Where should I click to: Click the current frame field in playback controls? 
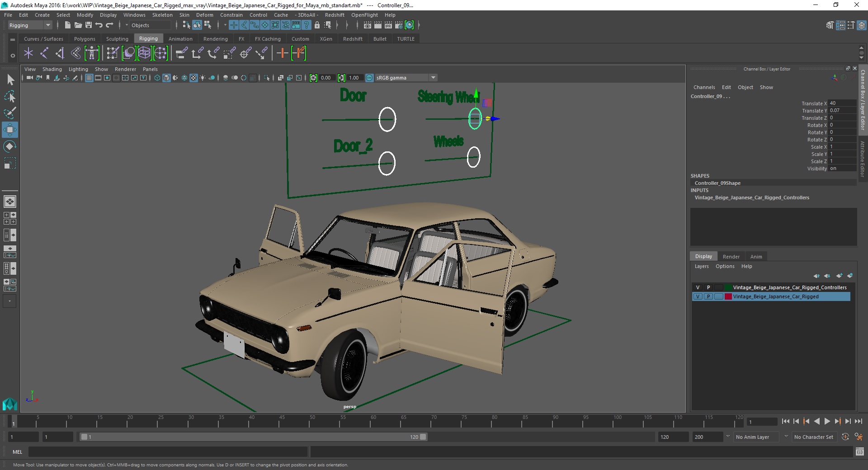pyautogui.click(x=762, y=422)
